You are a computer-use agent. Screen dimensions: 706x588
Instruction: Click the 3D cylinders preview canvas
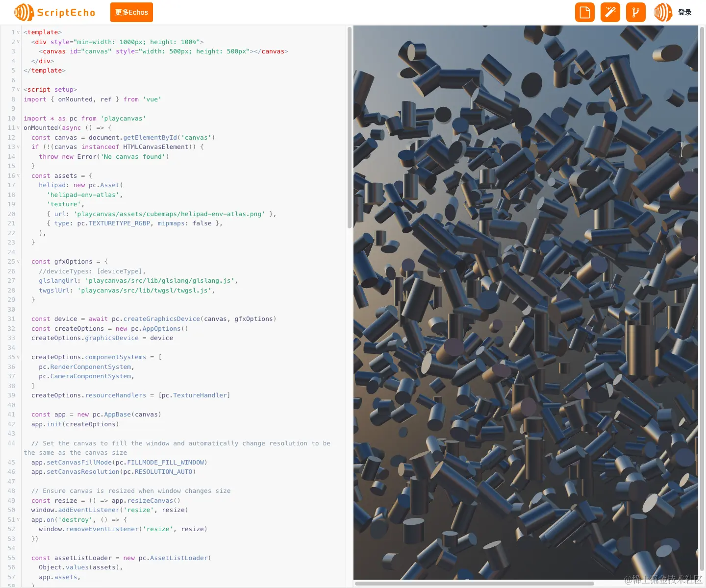[x=526, y=302]
